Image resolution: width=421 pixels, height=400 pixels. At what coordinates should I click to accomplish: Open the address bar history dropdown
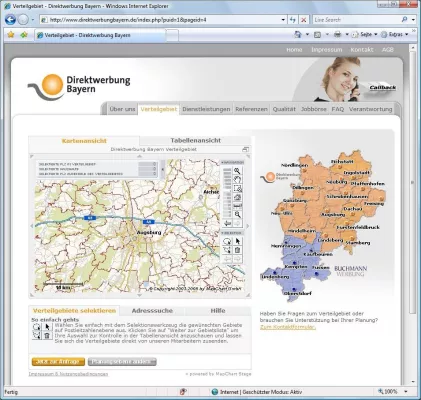pos(283,20)
